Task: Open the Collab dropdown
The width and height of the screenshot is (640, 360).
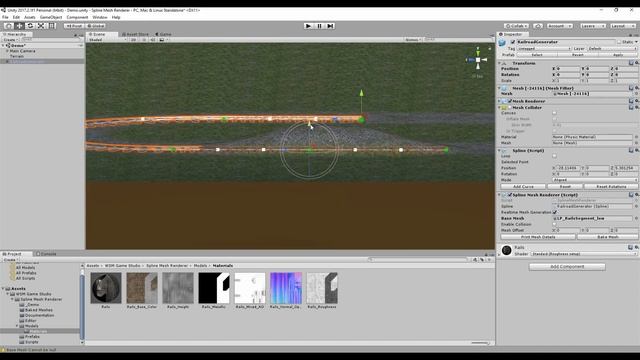Action: (x=517, y=26)
